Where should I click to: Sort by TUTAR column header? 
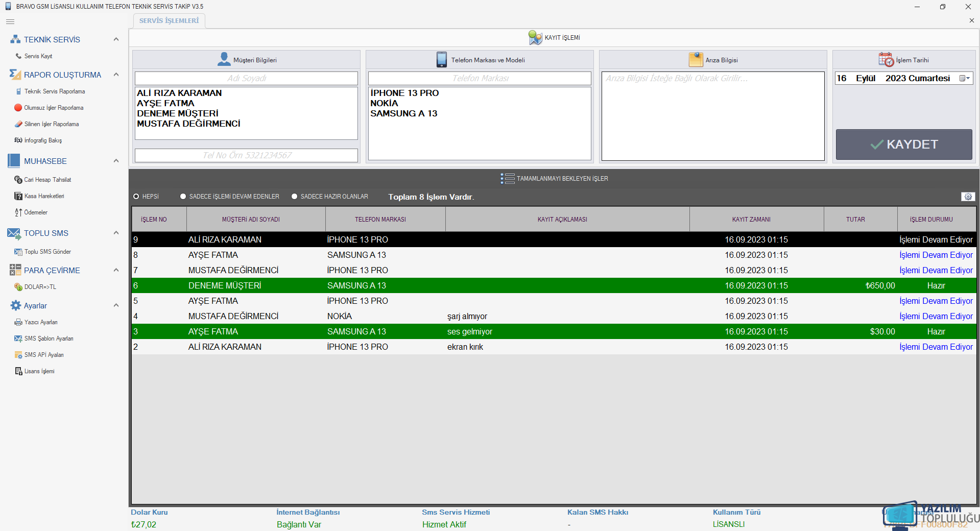pyautogui.click(x=861, y=220)
